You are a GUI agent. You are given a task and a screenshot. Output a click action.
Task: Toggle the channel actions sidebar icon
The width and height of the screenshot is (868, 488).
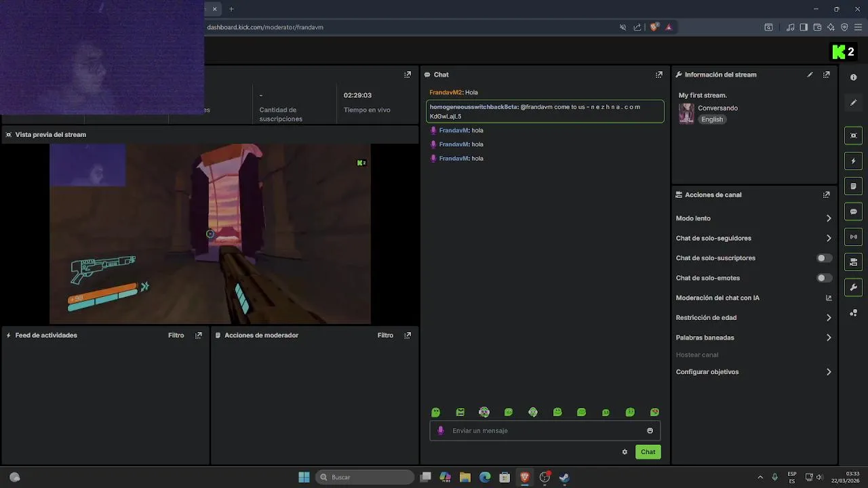(853, 262)
